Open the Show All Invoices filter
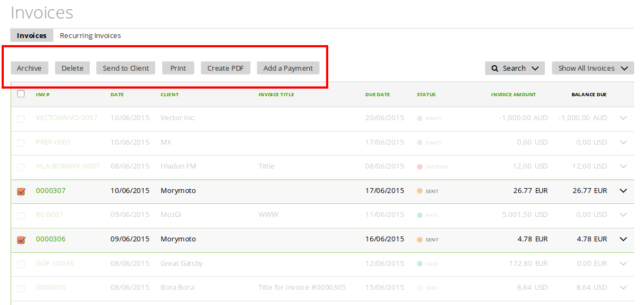 click(593, 68)
